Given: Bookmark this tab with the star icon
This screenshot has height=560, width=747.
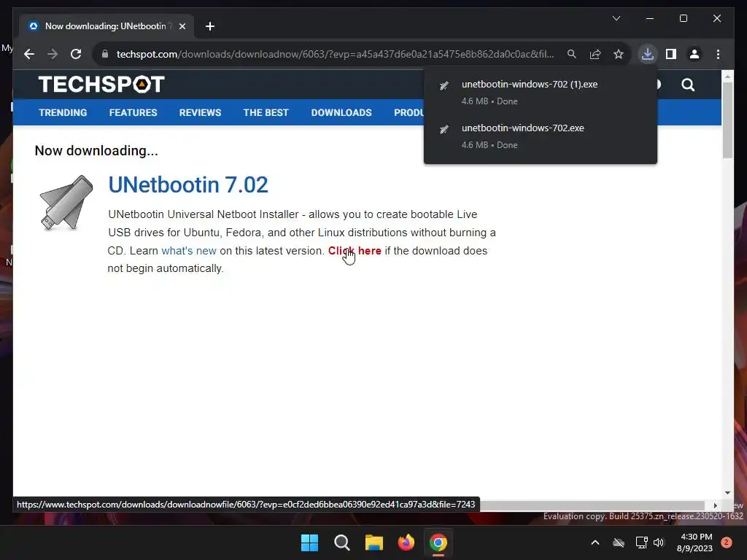Looking at the screenshot, I should (x=619, y=54).
